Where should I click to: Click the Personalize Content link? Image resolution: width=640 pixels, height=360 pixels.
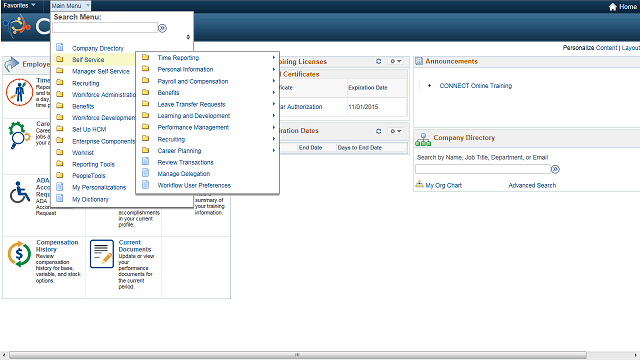(x=590, y=48)
